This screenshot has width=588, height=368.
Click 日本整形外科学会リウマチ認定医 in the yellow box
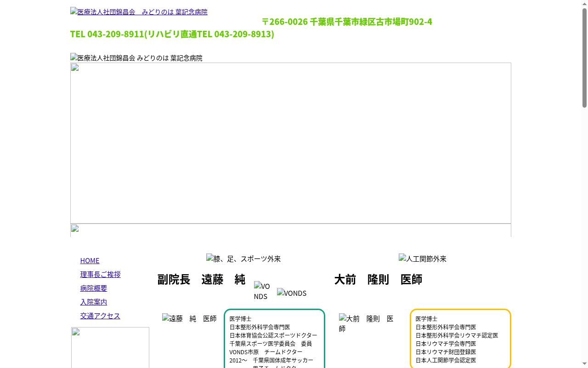(x=457, y=335)
